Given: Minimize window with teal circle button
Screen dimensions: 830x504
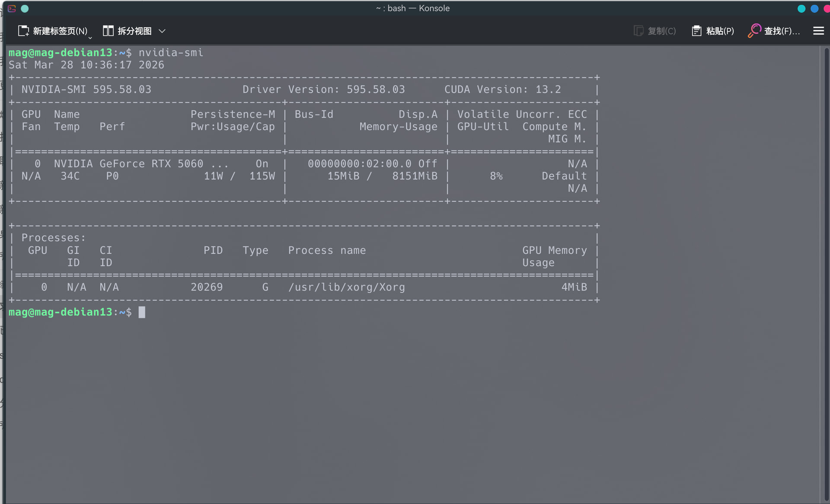Looking at the screenshot, I should [x=801, y=9].
